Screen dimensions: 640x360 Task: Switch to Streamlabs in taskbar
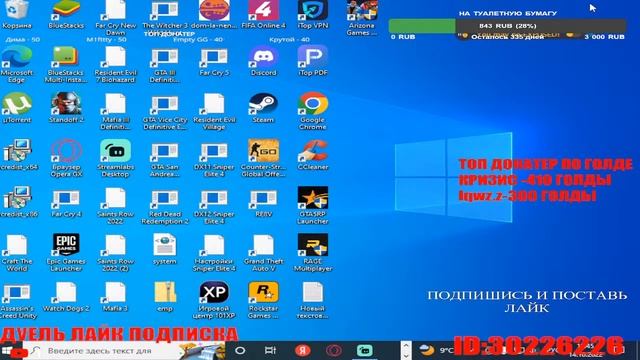click(364, 350)
